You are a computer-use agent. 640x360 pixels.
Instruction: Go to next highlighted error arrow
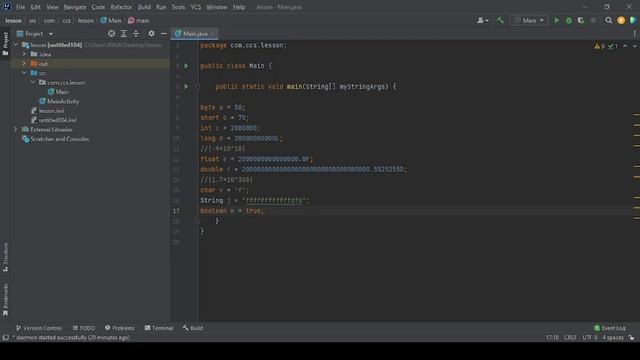click(634, 46)
